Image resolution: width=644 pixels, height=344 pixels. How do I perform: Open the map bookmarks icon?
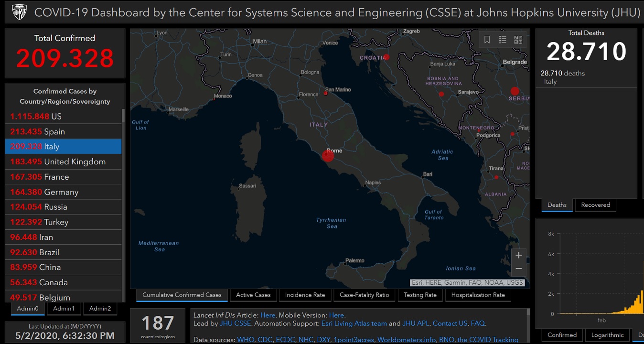click(487, 40)
